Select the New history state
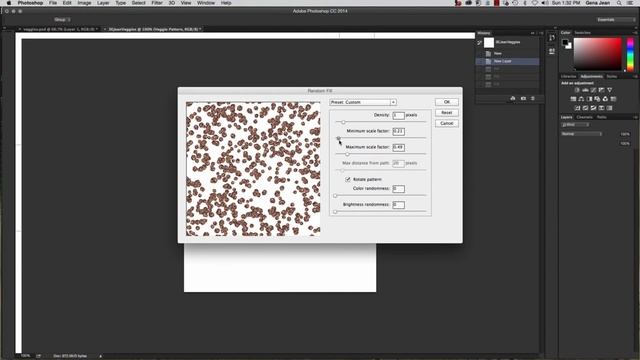The height and width of the screenshot is (360, 640). pos(507,53)
